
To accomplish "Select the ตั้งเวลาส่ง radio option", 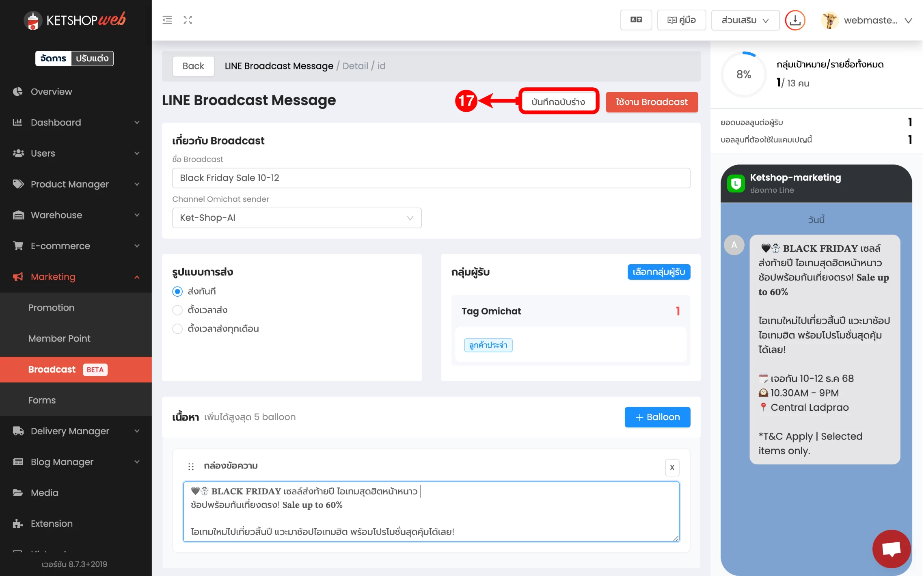I will [x=177, y=310].
